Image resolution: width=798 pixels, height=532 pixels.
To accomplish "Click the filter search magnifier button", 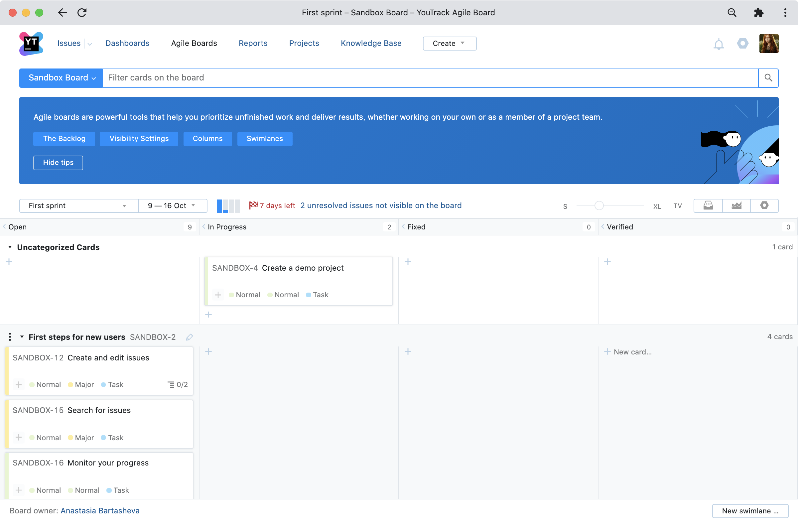I will pyautogui.click(x=768, y=78).
